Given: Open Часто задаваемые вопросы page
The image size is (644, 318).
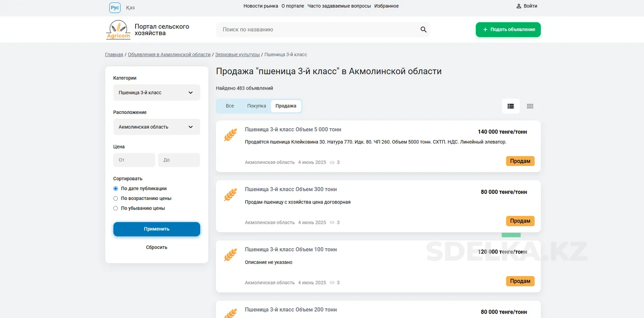Looking at the screenshot, I should point(339,6).
